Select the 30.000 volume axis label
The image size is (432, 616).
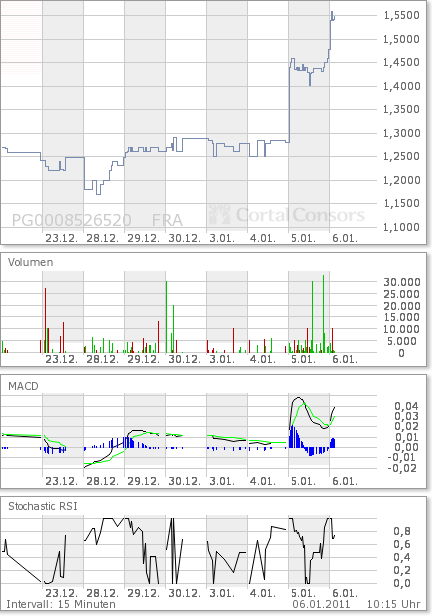coord(402,282)
